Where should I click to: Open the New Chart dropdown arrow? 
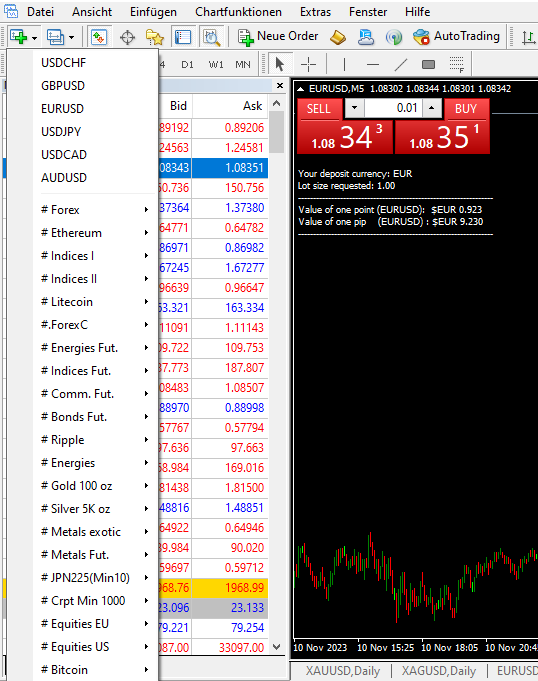pyautogui.click(x=34, y=38)
